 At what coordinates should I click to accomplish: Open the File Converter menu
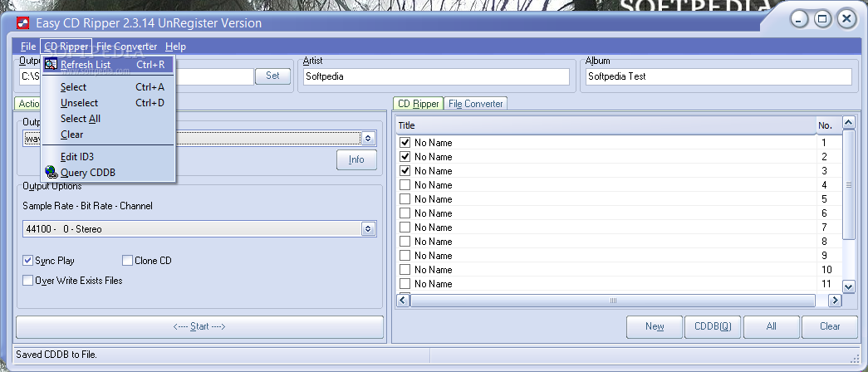coord(127,46)
